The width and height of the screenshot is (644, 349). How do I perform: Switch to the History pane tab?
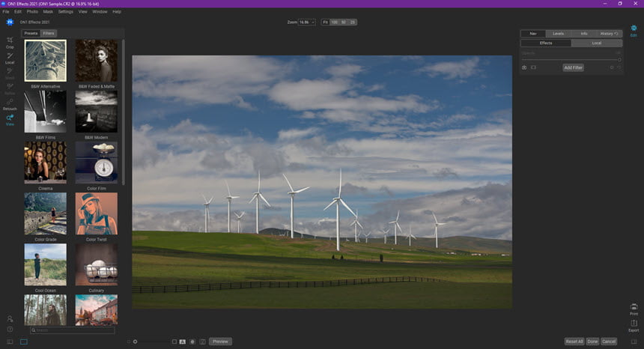point(609,34)
